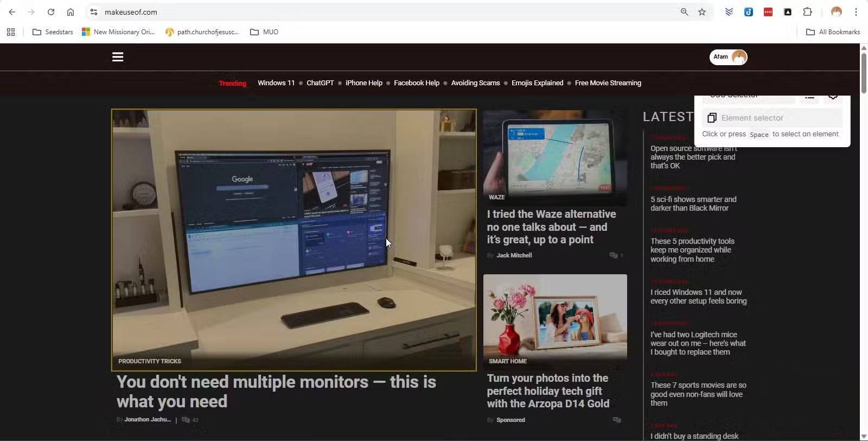The width and height of the screenshot is (868, 441).
Task: Click the red Trending label
Action: [232, 83]
